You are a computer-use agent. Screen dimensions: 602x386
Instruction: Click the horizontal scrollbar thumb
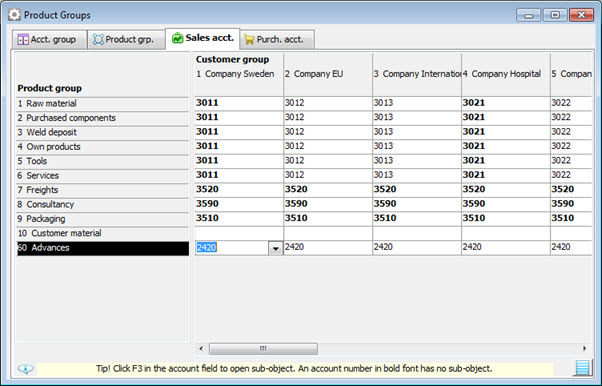263,349
